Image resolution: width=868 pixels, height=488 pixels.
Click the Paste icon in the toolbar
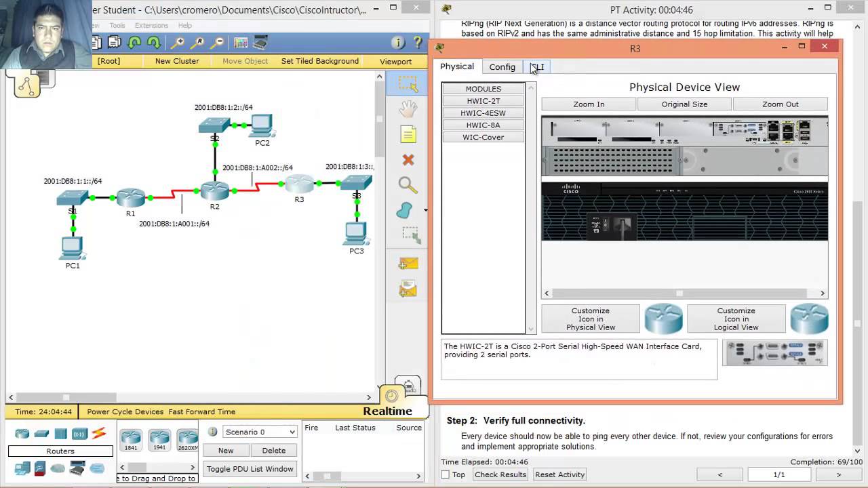coord(114,43)
